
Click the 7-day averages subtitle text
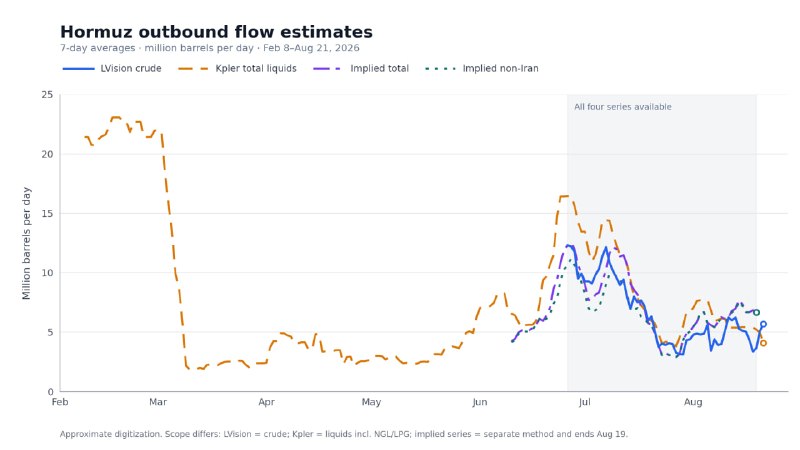click(x=210, y=48)
